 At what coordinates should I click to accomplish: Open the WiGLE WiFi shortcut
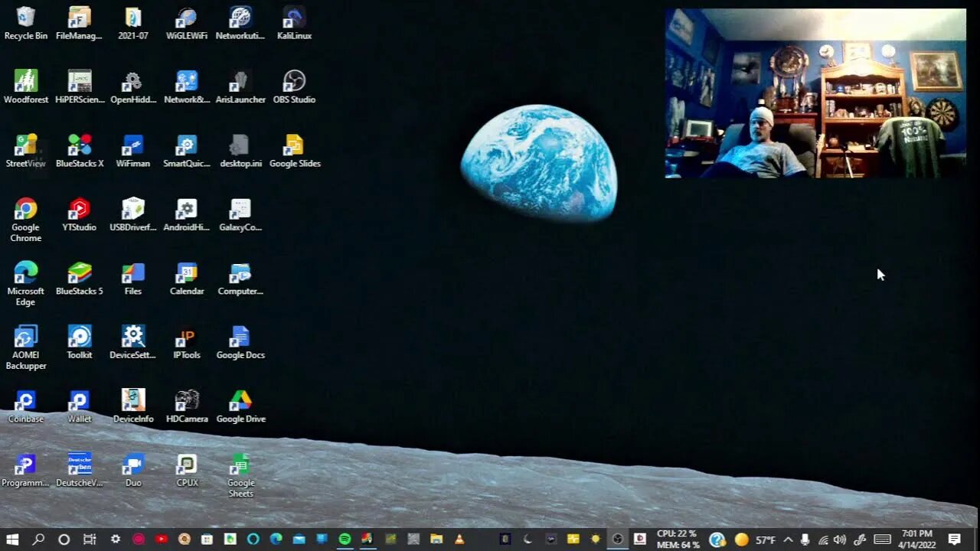(x=187, y=23)
